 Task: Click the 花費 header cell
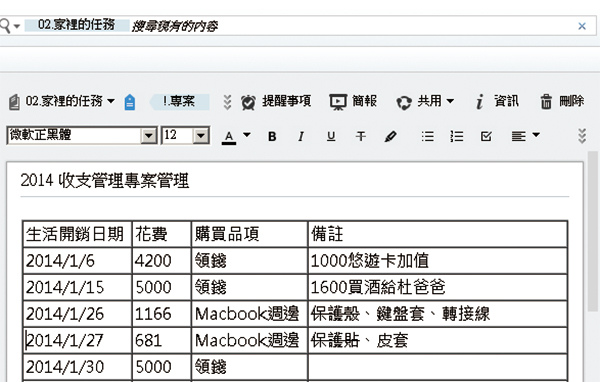point(161,234)
